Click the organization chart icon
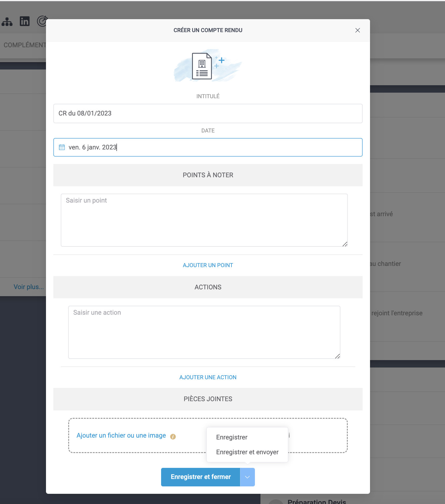The image size is (445, 504). pyautogui.click(x=7, y=22)
